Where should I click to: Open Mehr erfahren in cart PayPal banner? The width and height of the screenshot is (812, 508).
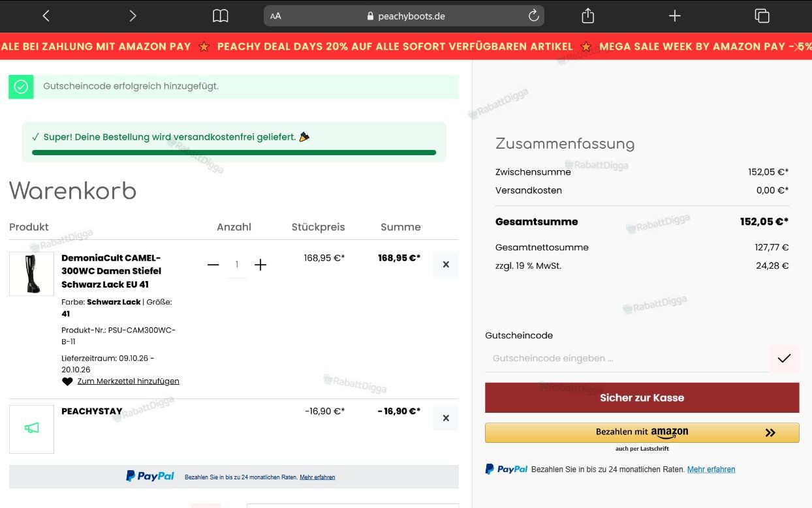(x=317, y=477)
